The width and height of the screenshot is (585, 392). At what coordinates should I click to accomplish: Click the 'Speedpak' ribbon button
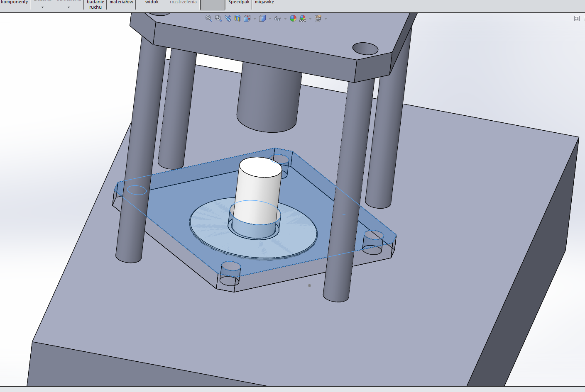239,2
